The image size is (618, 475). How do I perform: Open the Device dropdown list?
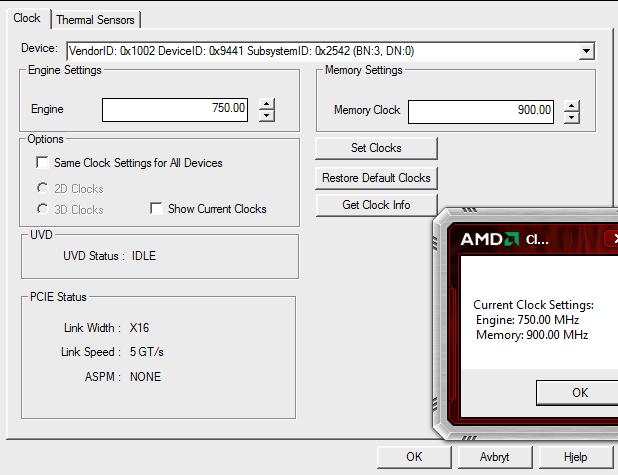(586, 51)
